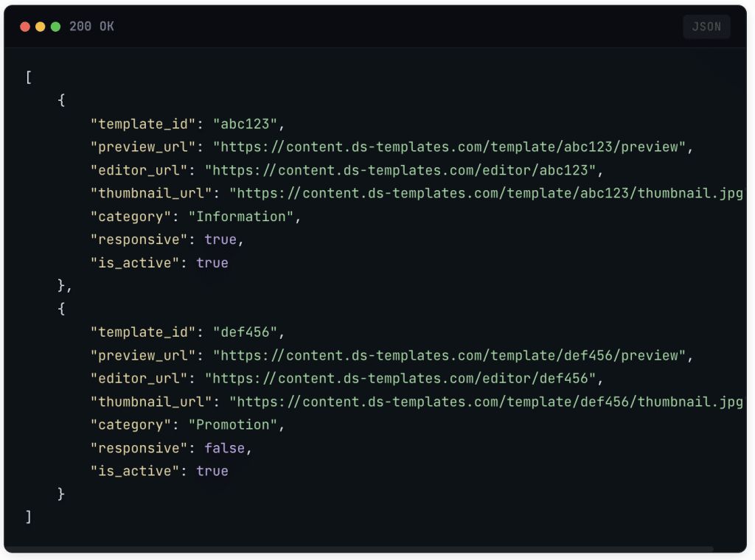Click the closing square bracket of the array
The image size is (755, 560).
click(29, 517)
